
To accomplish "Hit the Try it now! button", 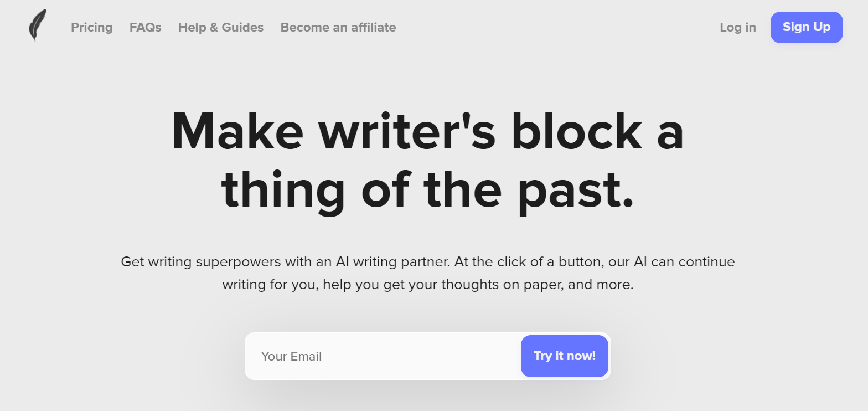I will (x=564, y=356).
